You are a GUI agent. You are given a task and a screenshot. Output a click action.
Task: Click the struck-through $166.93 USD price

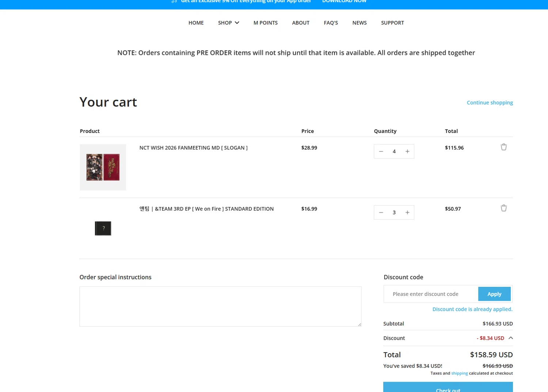click(x=498, y=366)
